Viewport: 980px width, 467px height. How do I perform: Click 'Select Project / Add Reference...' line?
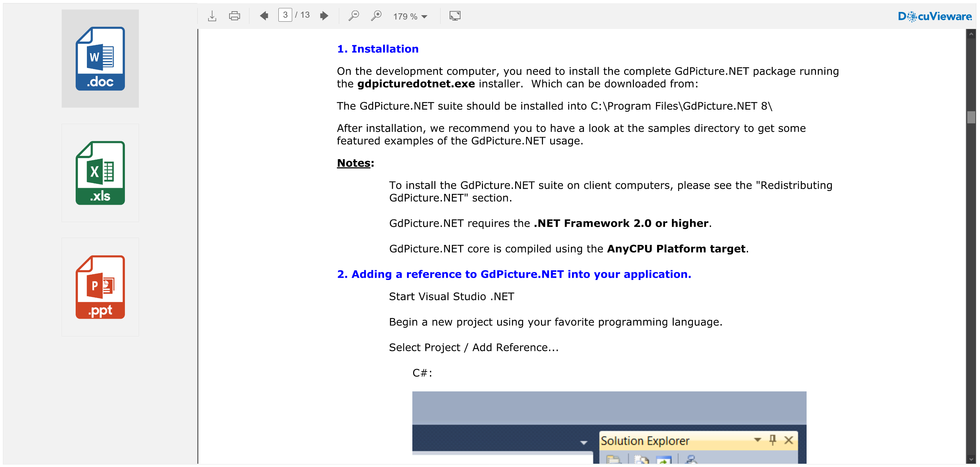[474, 348]
